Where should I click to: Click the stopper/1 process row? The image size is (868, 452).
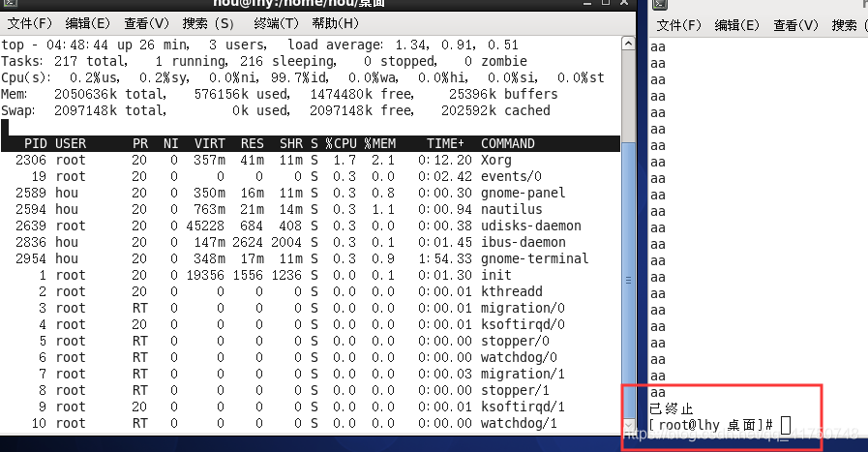coord(310,390)
